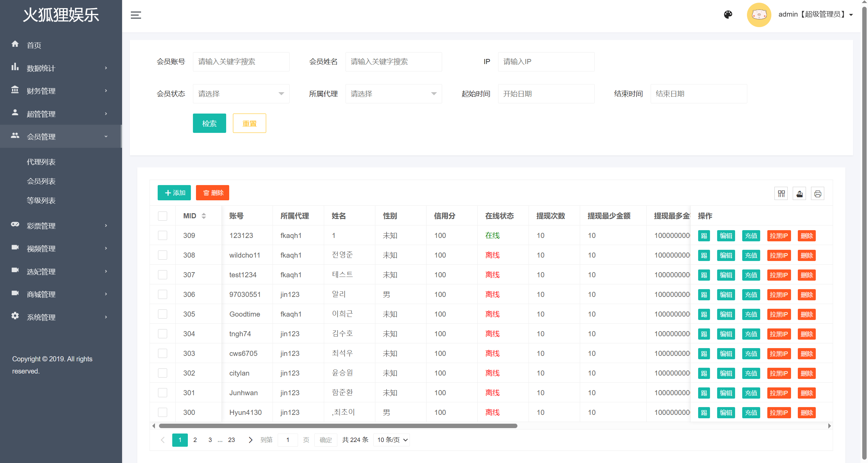Click the page vertical scrollbar

point(864,234)
